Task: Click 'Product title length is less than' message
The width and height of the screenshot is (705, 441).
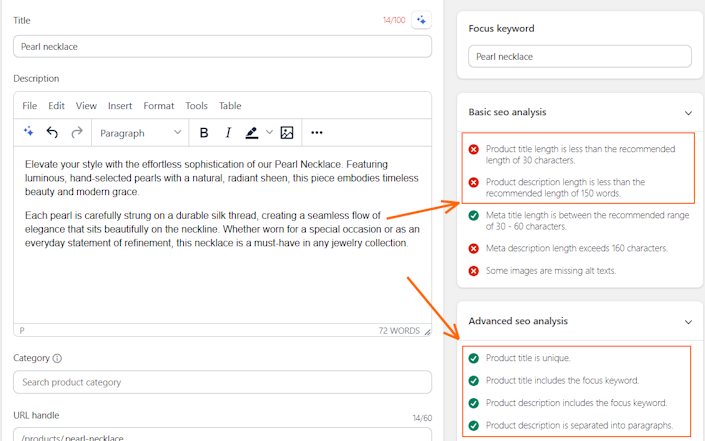Action: click(x=580, y=155)
